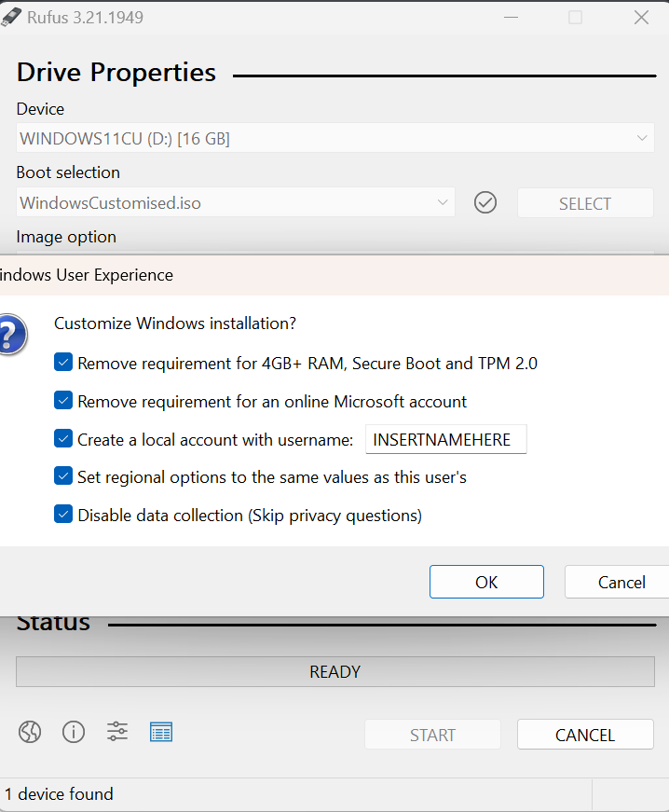
Task: Toggle Remove requirement for online Microsoft account
Action: click(x=63, y=400)
